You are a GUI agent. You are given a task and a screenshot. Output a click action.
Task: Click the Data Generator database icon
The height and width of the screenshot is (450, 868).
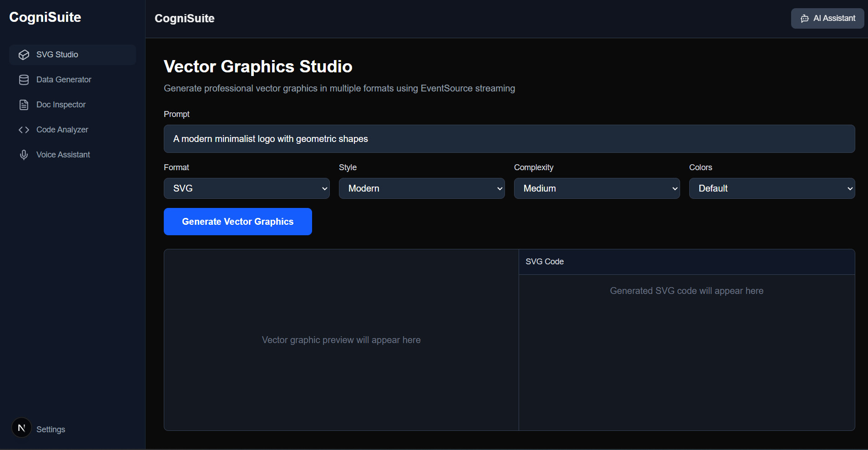[24, 80]
